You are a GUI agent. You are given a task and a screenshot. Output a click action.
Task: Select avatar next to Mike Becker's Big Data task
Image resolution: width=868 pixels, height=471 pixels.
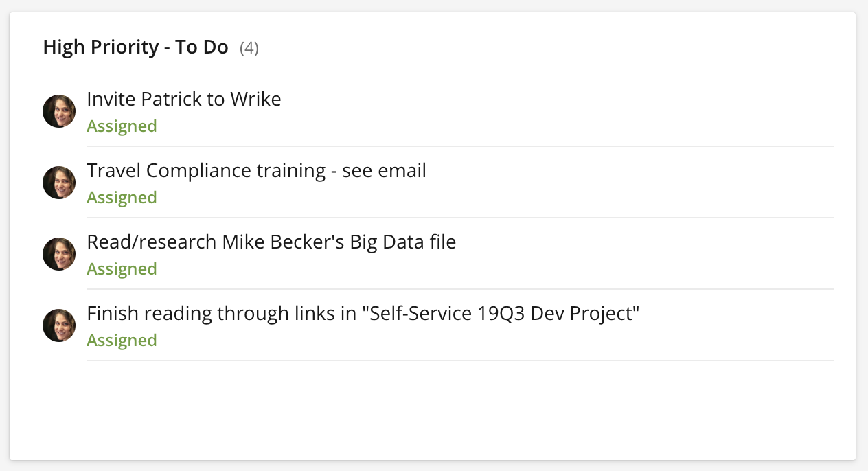(x=59, y=254)
